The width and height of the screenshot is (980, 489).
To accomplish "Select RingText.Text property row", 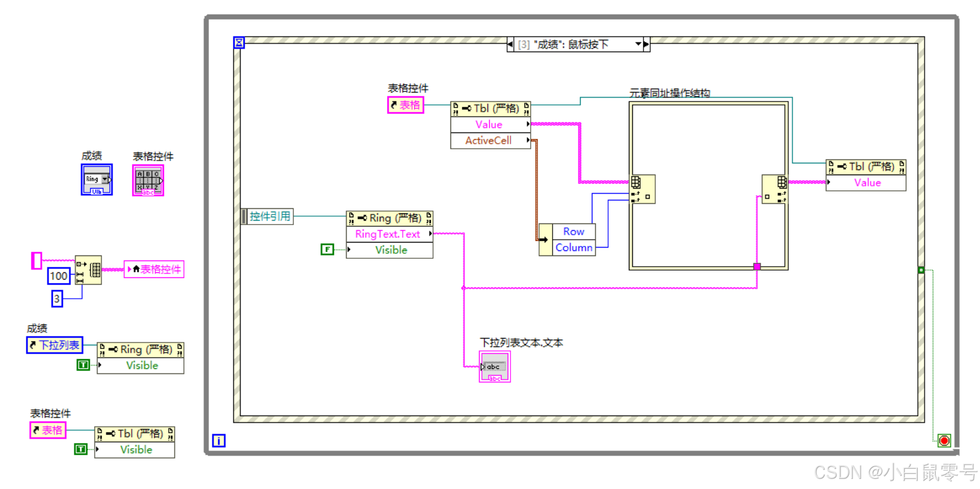I will pyautogui.click(x=390, y=234).
